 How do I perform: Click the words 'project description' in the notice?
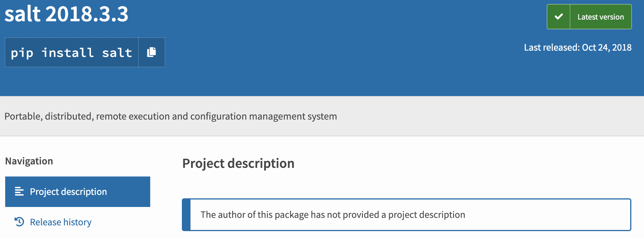click(x=427, y=215)
